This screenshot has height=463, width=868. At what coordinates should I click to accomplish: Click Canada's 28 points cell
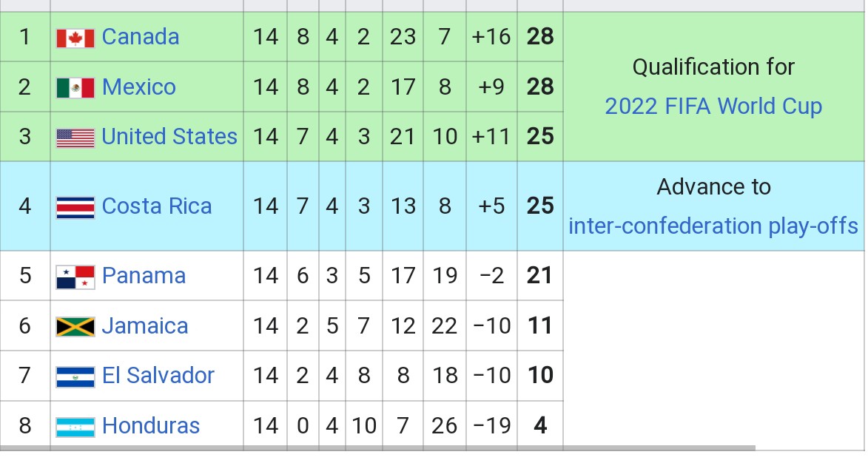[540, 37]
